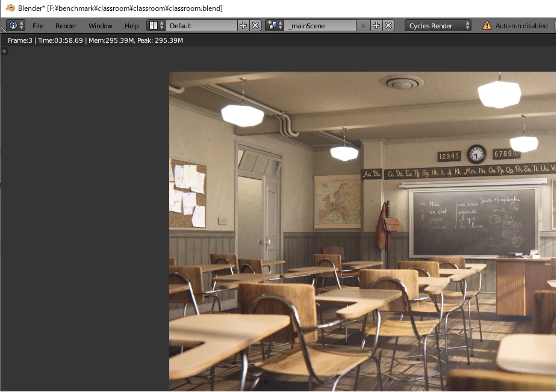Open the Help menu
Viewport: 560px width, 392px height.
coord(132,26)
